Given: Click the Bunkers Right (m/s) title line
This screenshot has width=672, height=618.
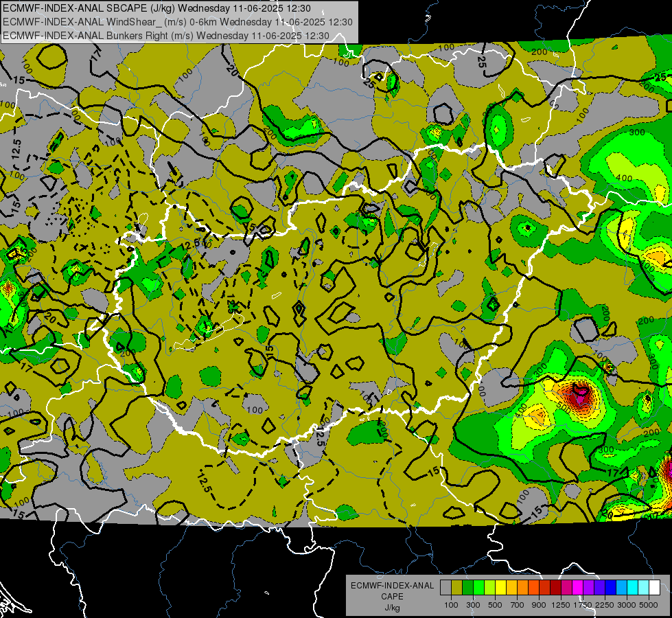Looking at the screenshot, I should pyautogui.click(x=166, y=36).
